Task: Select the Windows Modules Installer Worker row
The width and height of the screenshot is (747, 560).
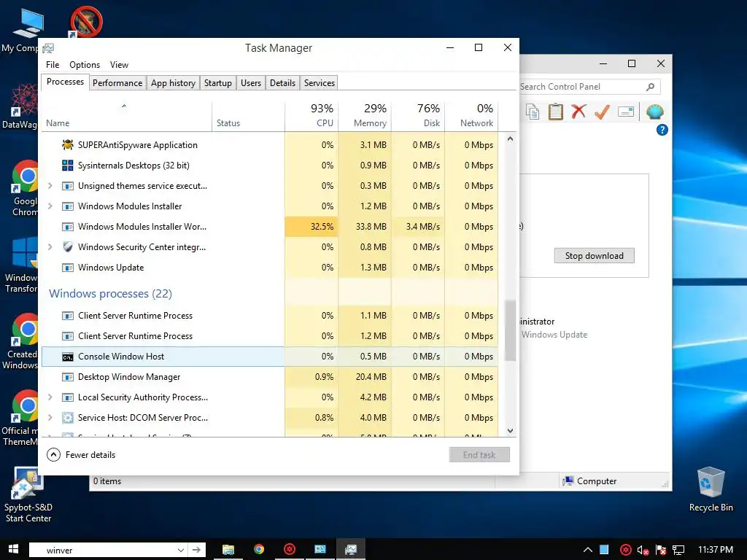Action: (x=270, y=227)
